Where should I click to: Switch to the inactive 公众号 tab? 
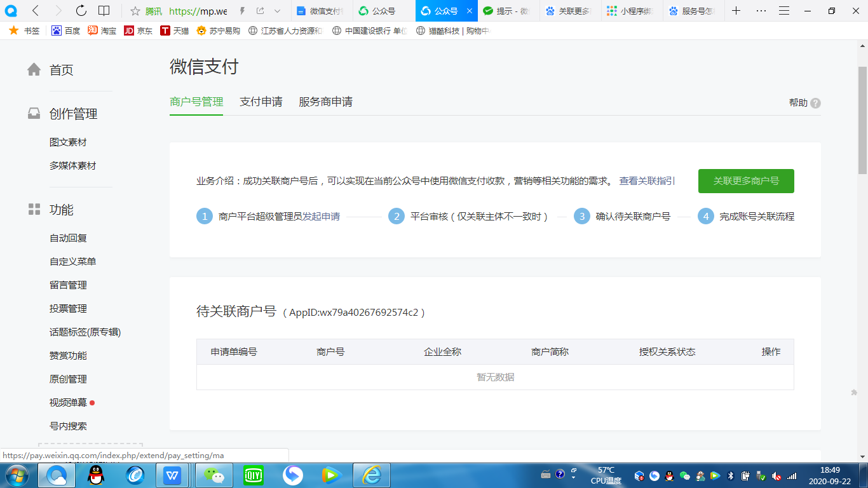pos(384,11)
